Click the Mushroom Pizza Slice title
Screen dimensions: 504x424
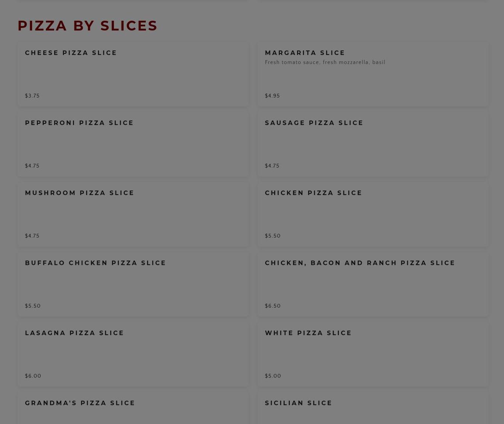80,193
